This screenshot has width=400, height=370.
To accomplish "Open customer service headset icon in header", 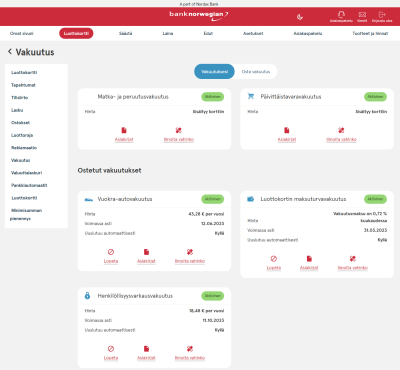I will click(341, 14).
